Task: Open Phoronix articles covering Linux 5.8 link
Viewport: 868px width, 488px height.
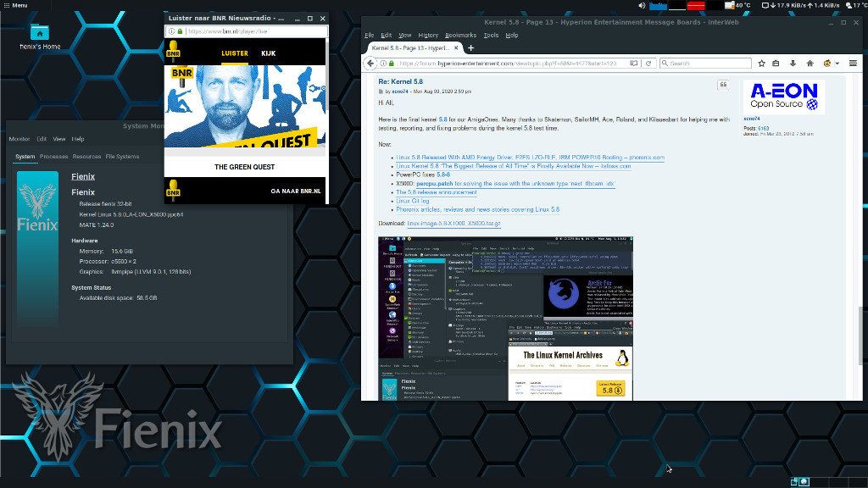Action: point(478,210)
